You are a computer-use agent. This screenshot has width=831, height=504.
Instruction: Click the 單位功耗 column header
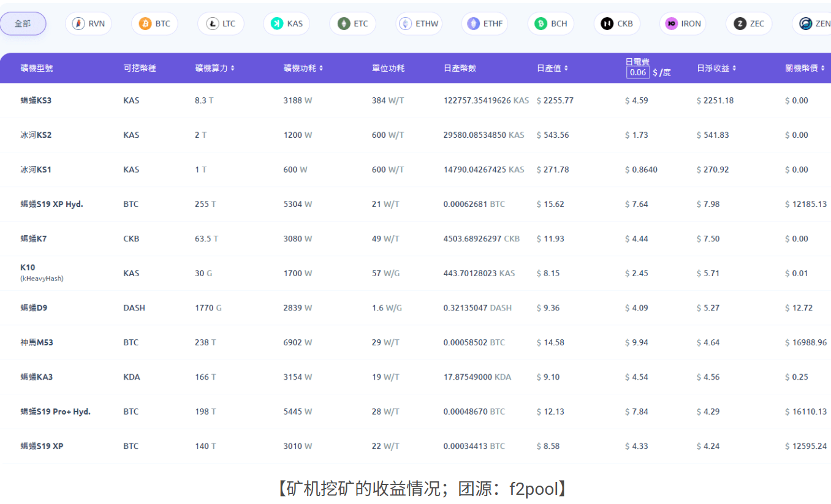(x=389, y=68)
